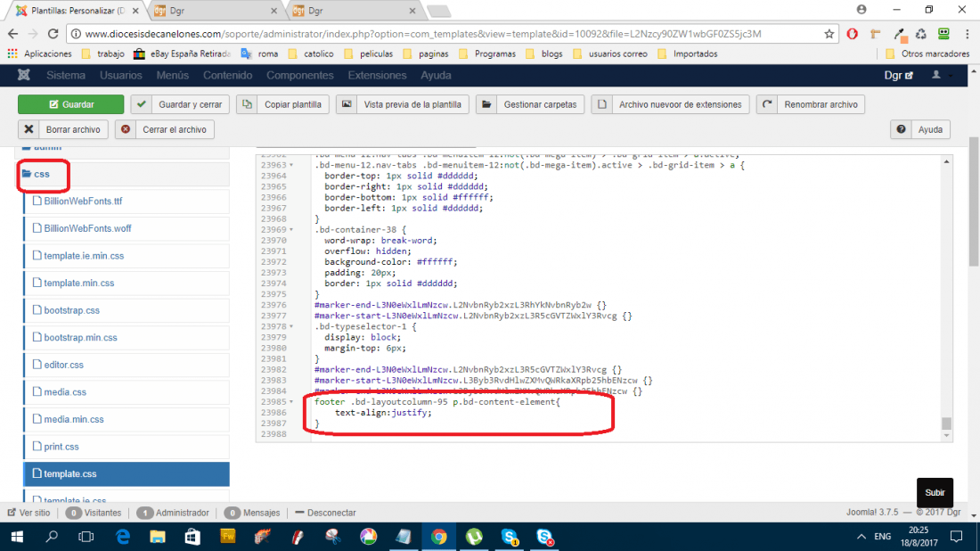
Task: Collapse code fold at line 23985
Action: (x=291, y=401)
